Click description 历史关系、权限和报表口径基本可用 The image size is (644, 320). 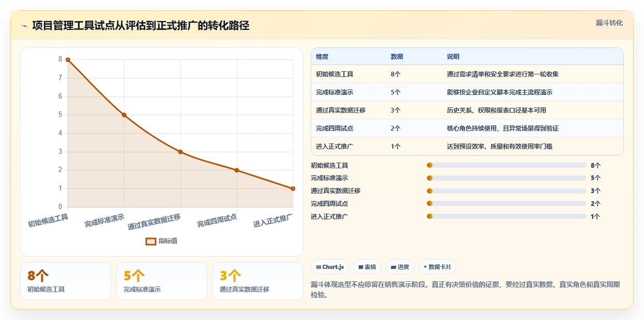coord(497,110)
